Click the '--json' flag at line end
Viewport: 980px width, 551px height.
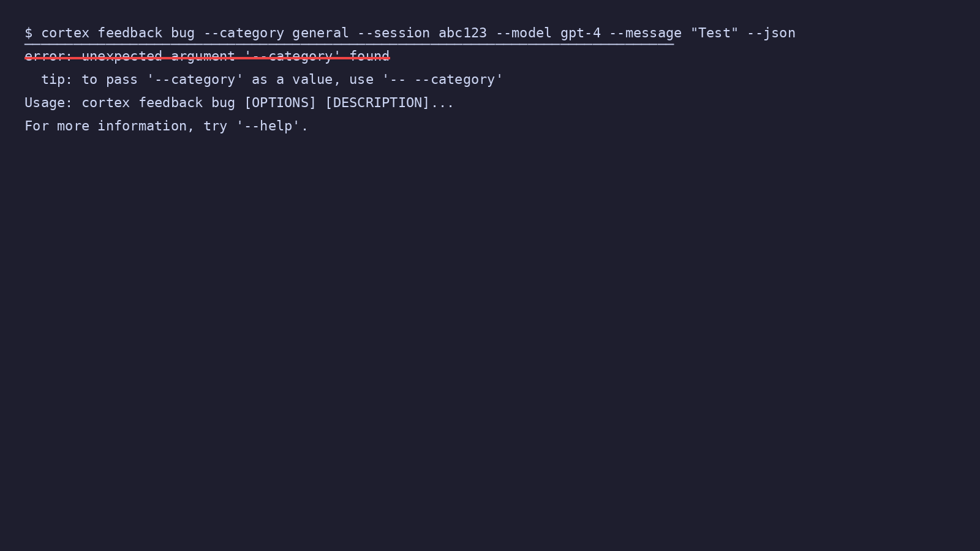771,33
